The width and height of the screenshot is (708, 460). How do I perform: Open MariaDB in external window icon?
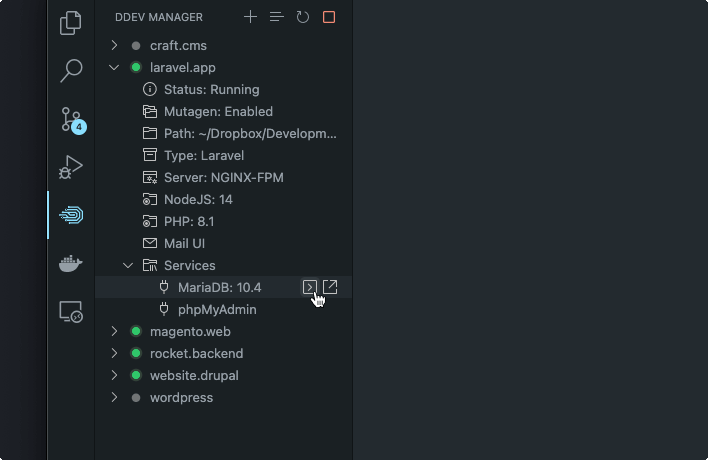[330, 287]
